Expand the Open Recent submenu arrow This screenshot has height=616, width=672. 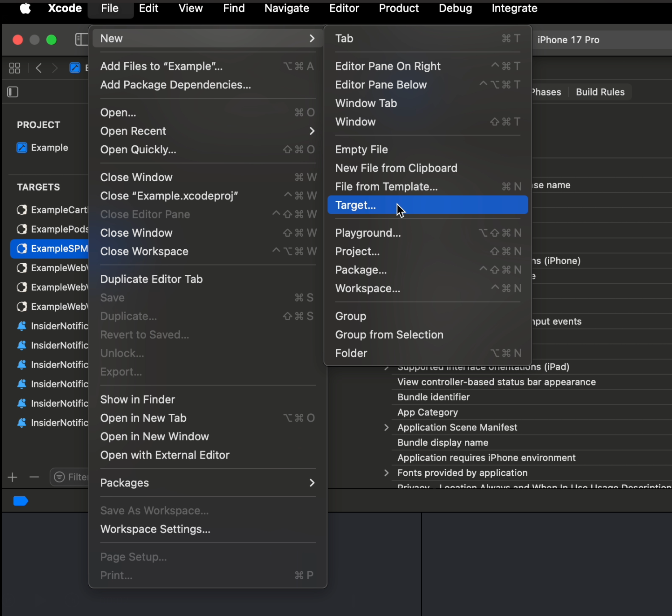point(312,131)
